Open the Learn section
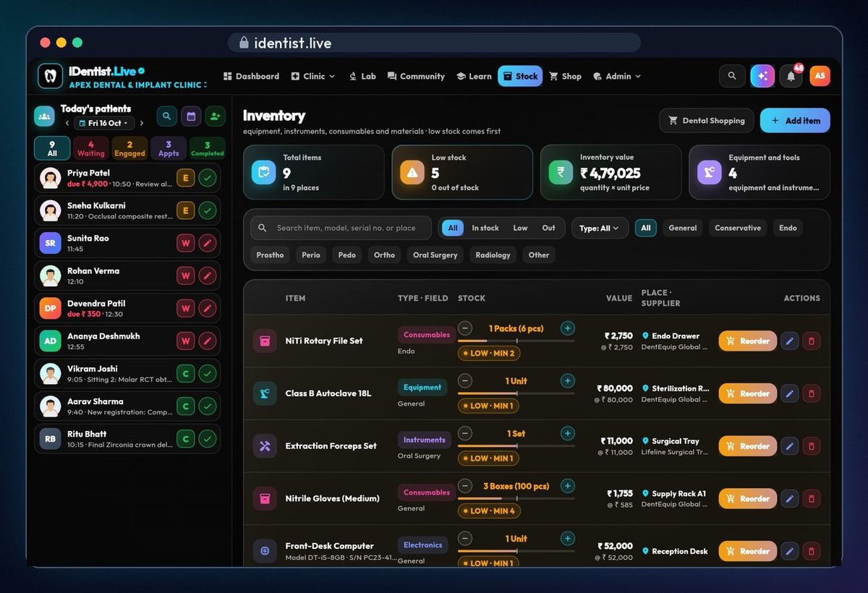This screenshot has height=593, width=868. pos(474,76)
